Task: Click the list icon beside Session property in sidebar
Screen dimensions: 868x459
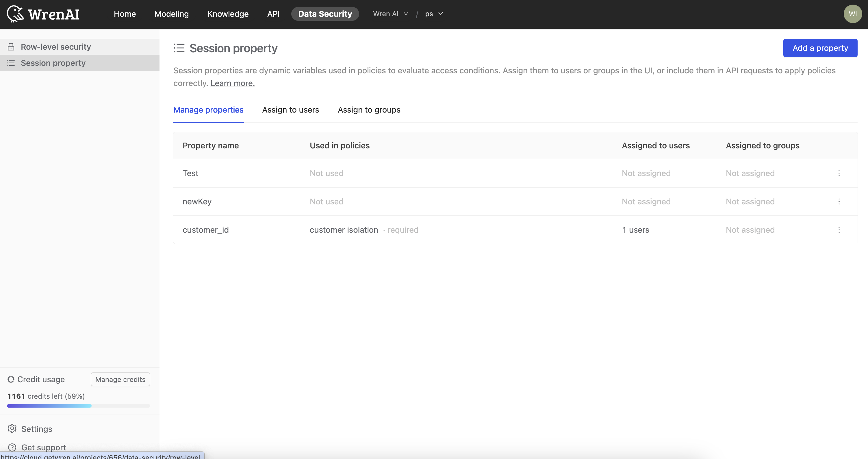Action: pos(11,63)
